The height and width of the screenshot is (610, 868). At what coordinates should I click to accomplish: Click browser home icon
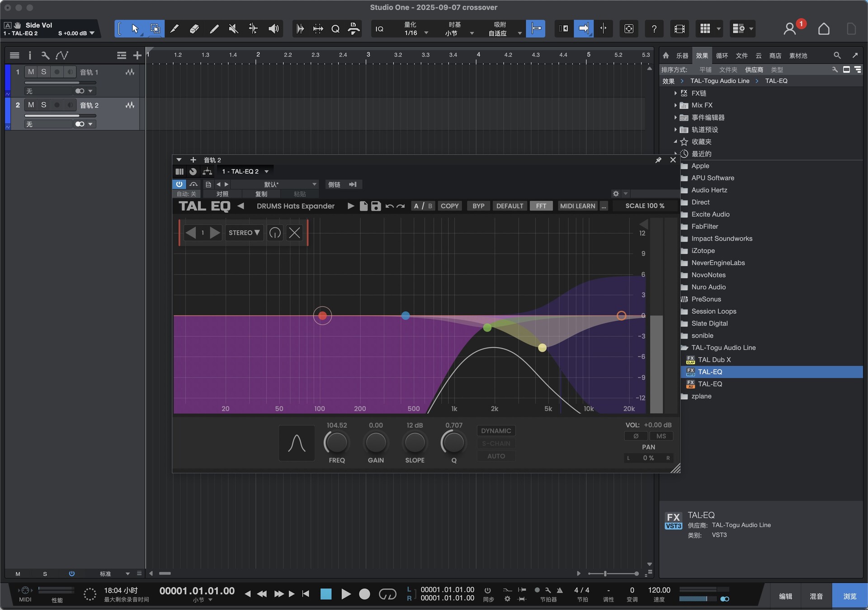(666, 55)
